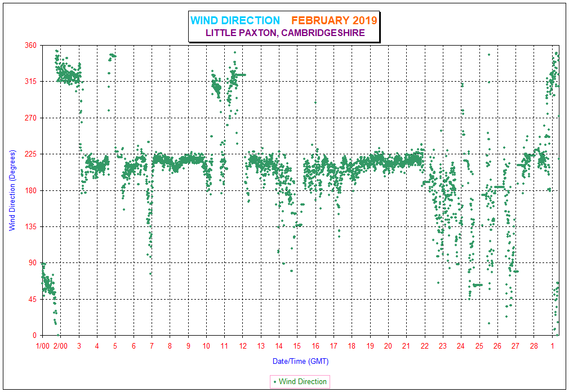
Task: Click the y-axis value "315"
Action: click(x=30, y=82)
